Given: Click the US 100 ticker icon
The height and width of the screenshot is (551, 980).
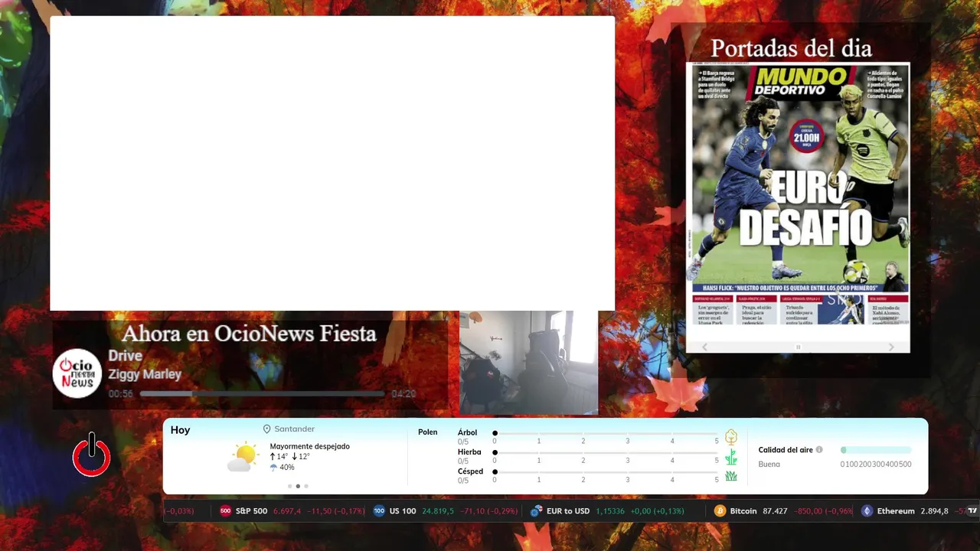Looking at the screenshot, I should click(379, 510).
